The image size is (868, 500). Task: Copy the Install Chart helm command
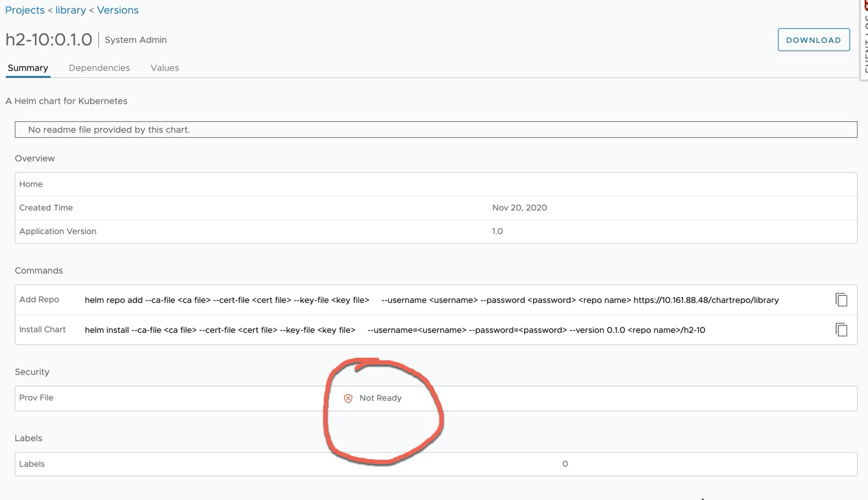841,329
